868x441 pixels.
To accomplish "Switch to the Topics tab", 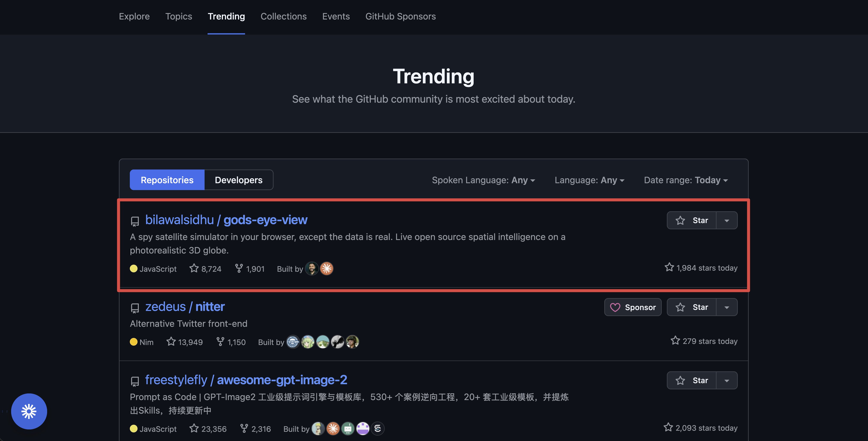I will click(x=179, y=16).
